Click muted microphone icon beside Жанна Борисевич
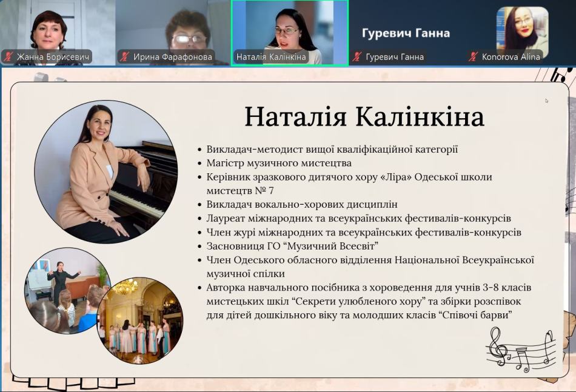 [8, 57]
